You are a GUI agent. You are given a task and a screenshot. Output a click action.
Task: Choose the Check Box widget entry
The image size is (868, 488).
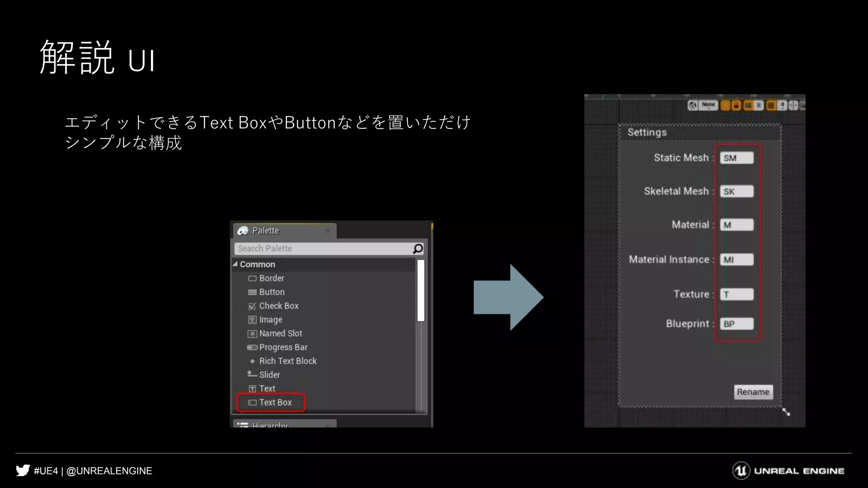(273, 306)
